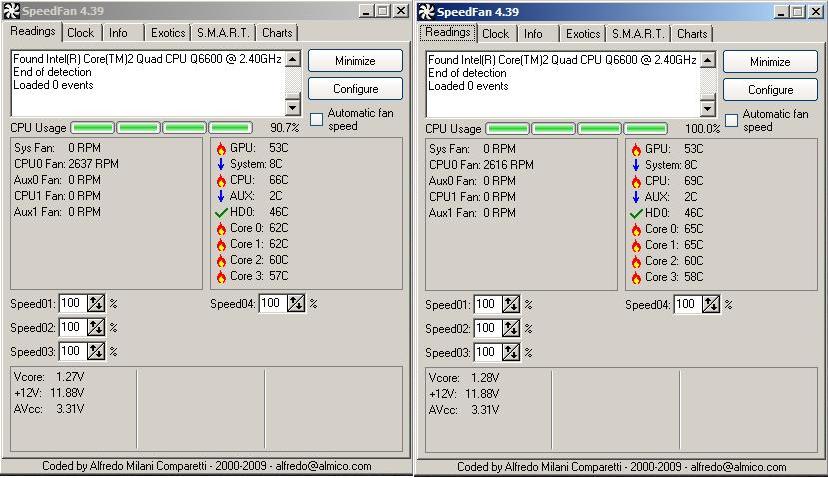Adjust Speed01 spinner arrows in right window
Viewport: 828px width, 478px height.
511,305
